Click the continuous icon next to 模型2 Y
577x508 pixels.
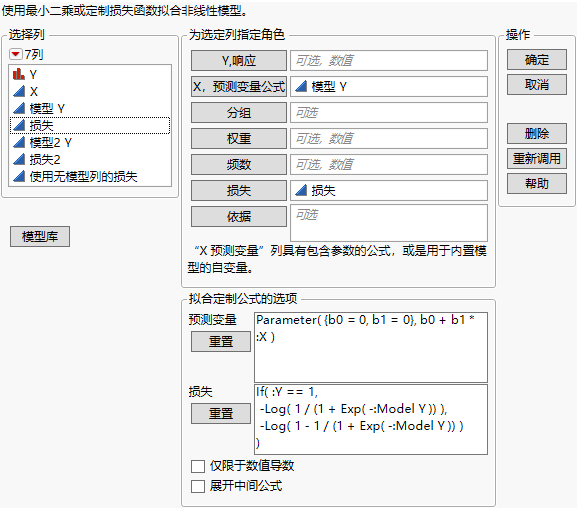pyautogui.click(x=19, y=142)
